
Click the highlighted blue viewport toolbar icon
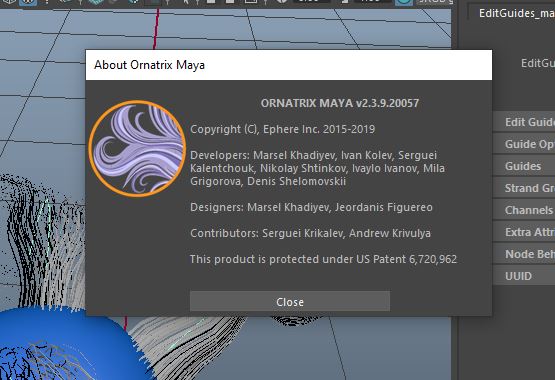pos(28,2)
